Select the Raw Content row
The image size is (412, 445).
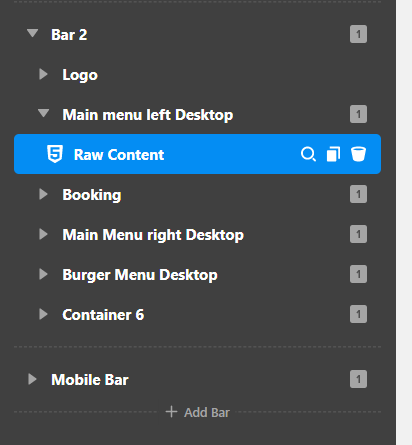click(197, 154)
